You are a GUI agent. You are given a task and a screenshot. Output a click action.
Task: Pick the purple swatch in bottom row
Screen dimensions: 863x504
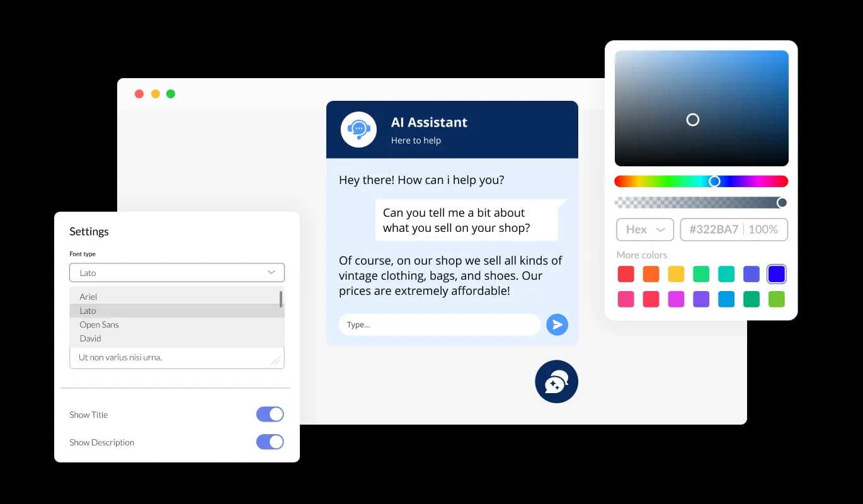click(x=701, y=299)
